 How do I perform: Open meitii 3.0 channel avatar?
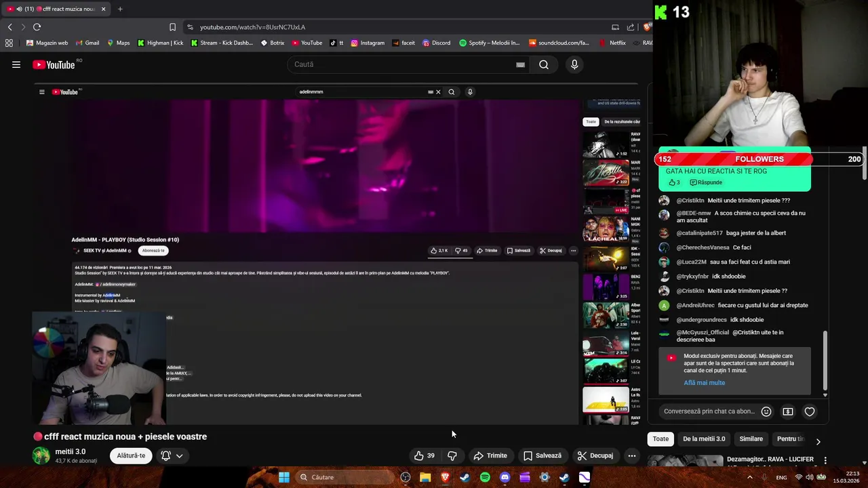(x=41, y=455)
